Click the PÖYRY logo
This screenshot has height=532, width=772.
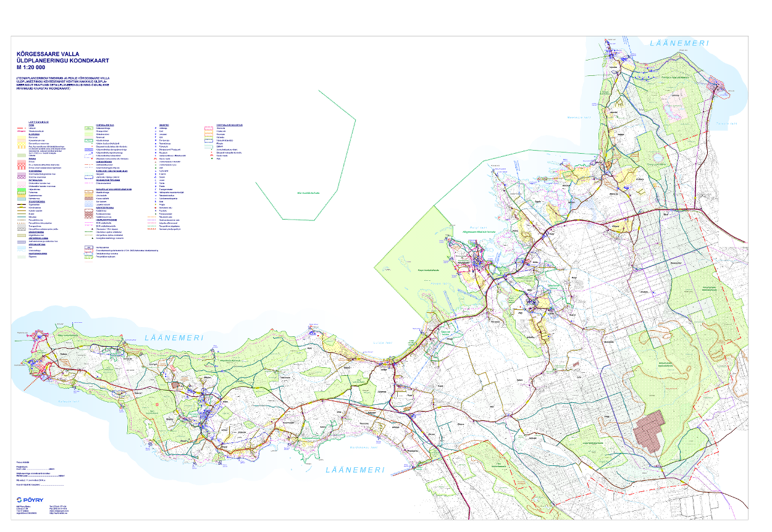[31, 499]
